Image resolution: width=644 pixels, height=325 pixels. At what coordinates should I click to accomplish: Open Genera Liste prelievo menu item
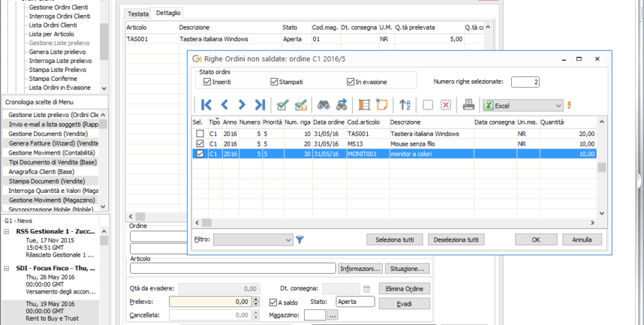tap(58, 52)
